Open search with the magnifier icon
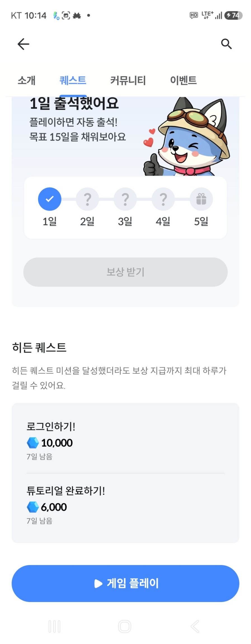 [226, 44]
